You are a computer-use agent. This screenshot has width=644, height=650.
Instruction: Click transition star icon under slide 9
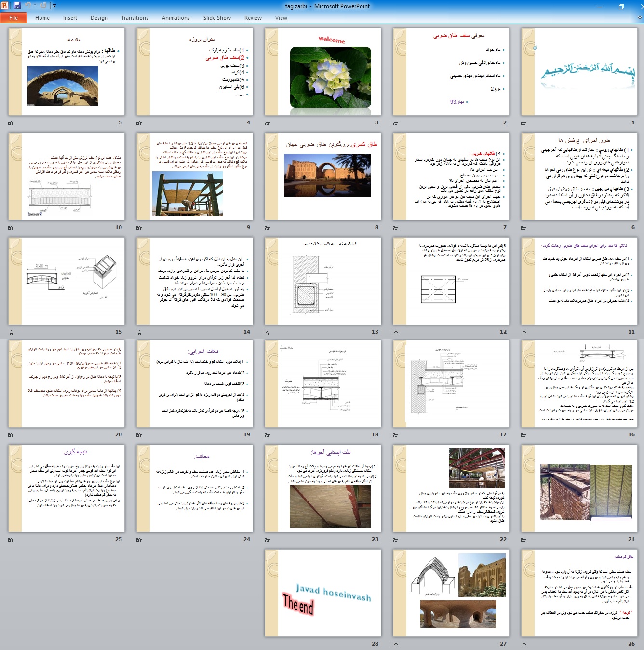[139, 228]
